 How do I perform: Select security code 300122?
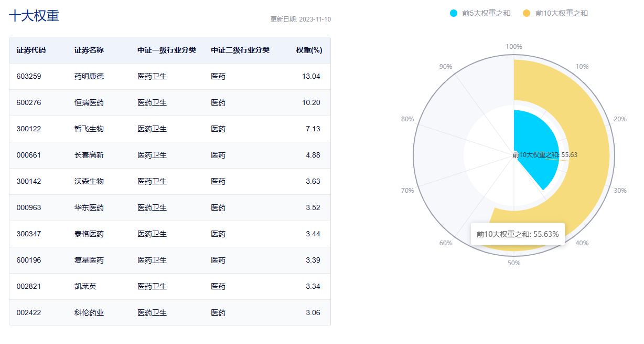click(29, 129)
